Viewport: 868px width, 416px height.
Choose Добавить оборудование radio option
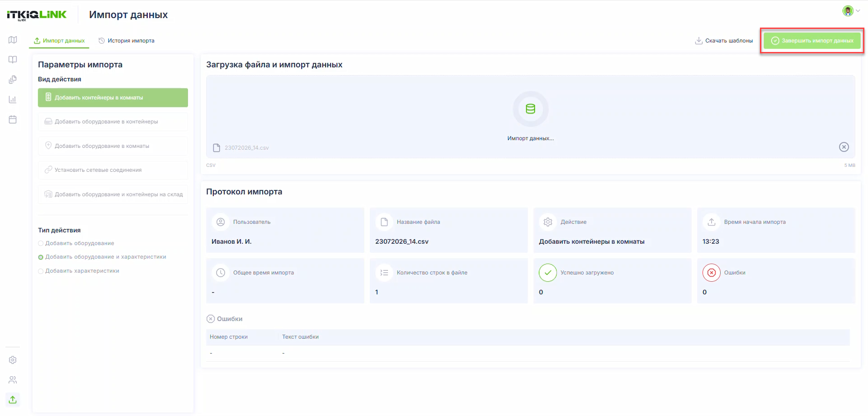[76, 243]
